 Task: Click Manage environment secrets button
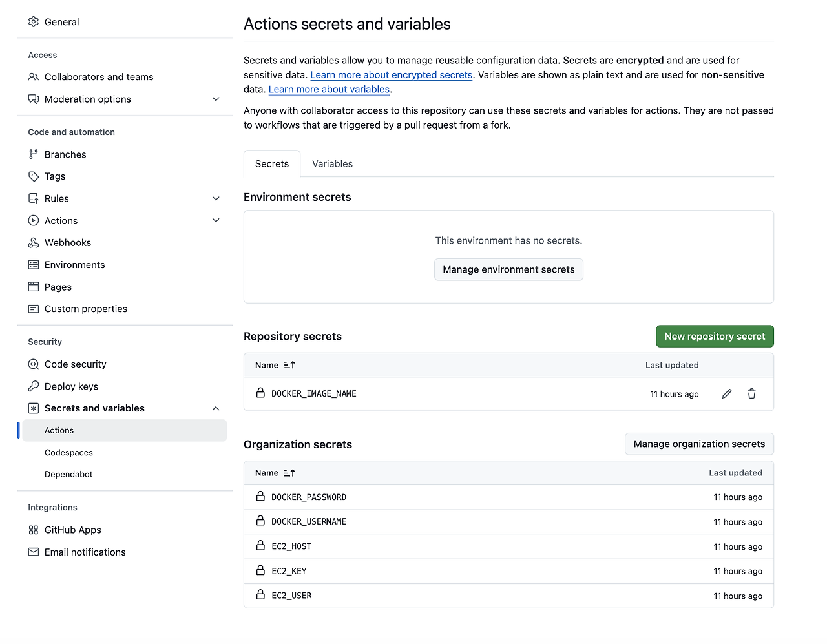pos(508,270)
